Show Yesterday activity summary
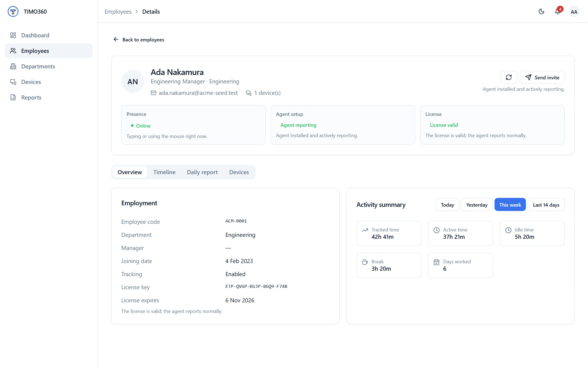Screen dimensions: 588x368 tap(477, 205)
